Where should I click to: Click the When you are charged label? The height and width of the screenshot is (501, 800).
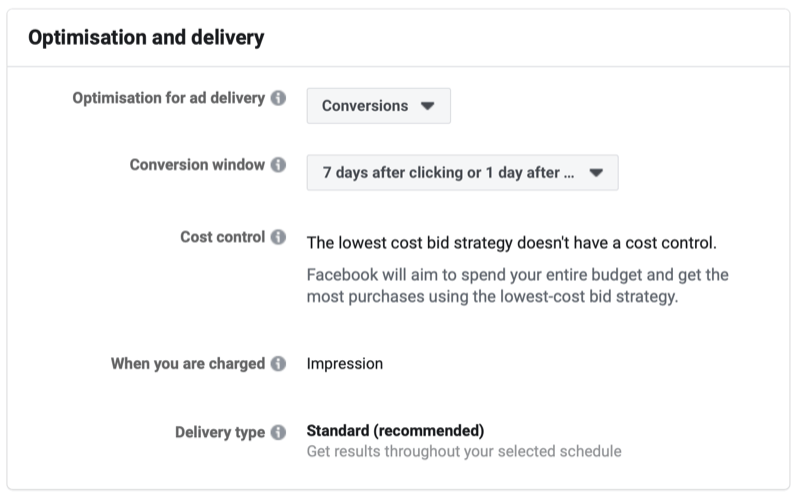pyautogui.click(x=188, y=364)
